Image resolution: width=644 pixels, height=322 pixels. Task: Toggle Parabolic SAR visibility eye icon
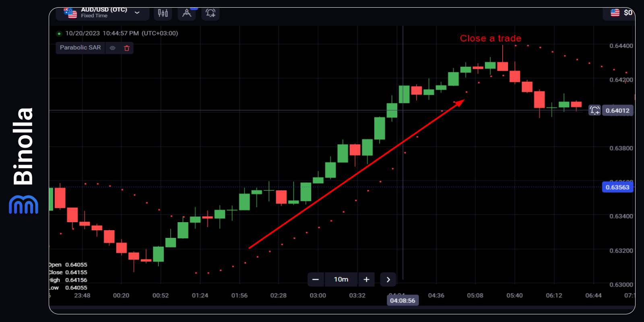pyautogui.click(x=113, y=48)
